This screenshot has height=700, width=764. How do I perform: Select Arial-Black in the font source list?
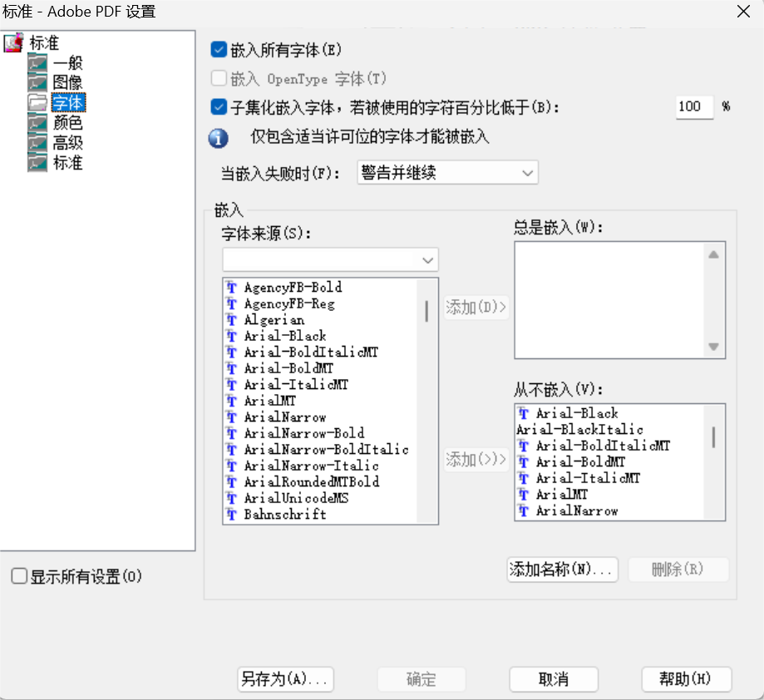pos(284,336)
